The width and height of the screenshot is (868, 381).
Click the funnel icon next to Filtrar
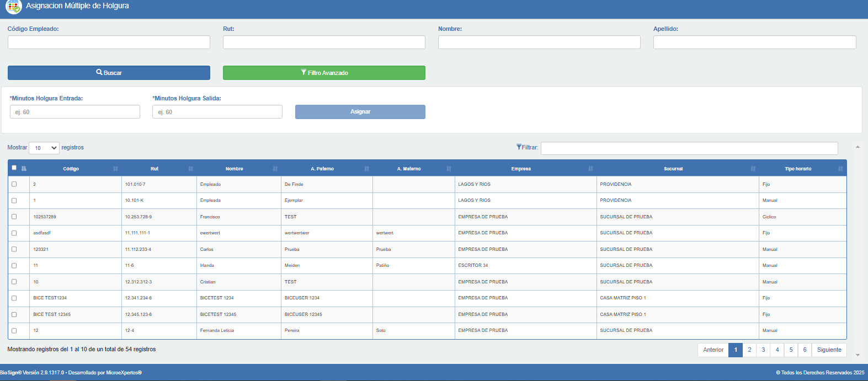coord(519,147)
